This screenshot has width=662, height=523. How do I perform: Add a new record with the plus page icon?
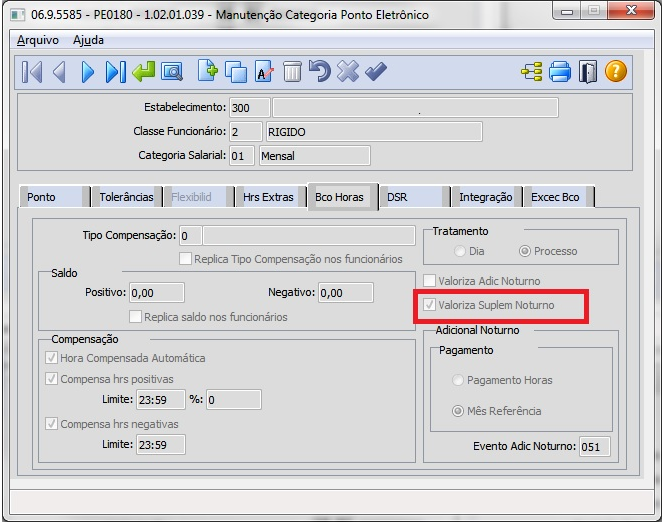[208, 71]
